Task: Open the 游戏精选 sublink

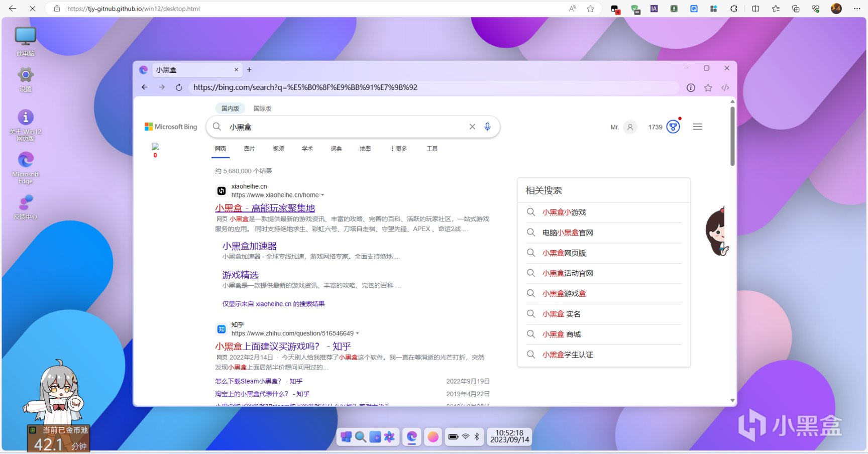Action: [x=241, y=275]
